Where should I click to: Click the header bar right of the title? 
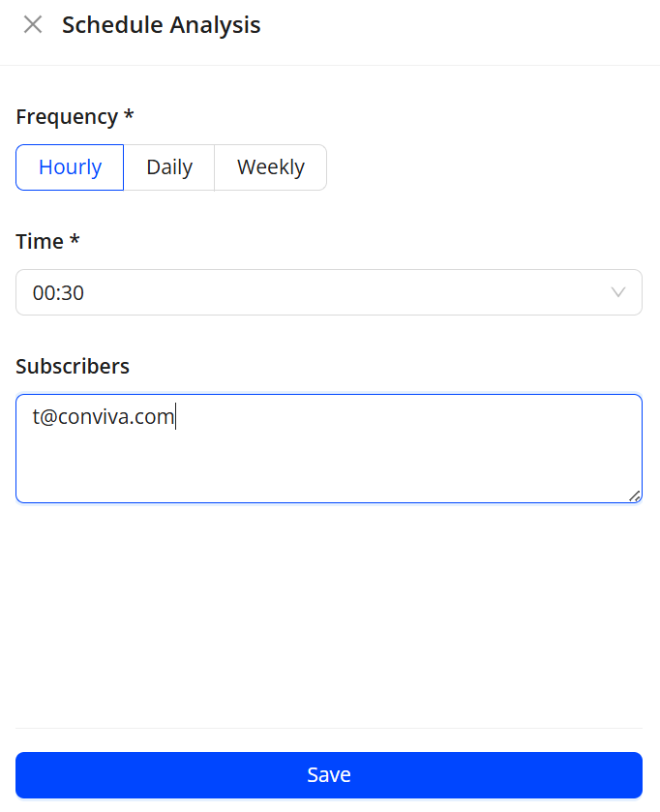coord(465,25)
